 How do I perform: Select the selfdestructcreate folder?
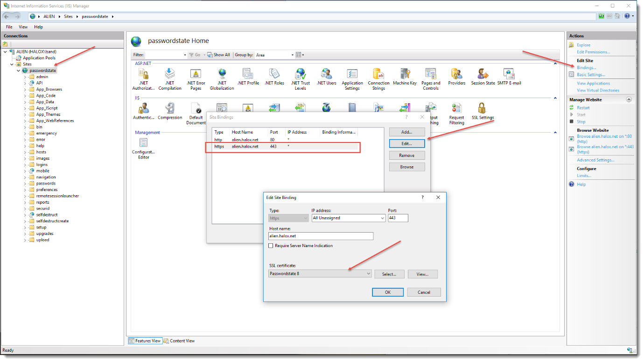click(x=52, y=221)
